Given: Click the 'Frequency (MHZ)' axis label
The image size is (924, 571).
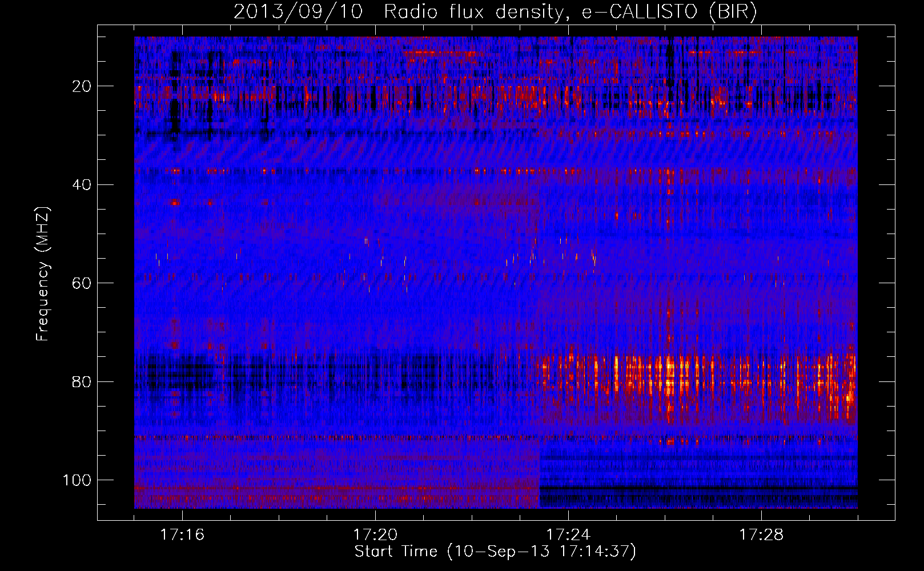Looking at the screenshot, I should click(43, 274).
